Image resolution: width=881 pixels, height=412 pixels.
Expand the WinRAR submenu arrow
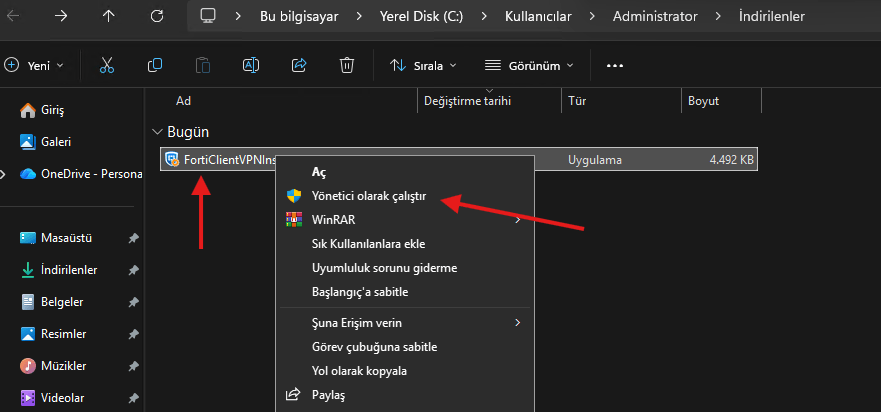[x=517, y=220]
